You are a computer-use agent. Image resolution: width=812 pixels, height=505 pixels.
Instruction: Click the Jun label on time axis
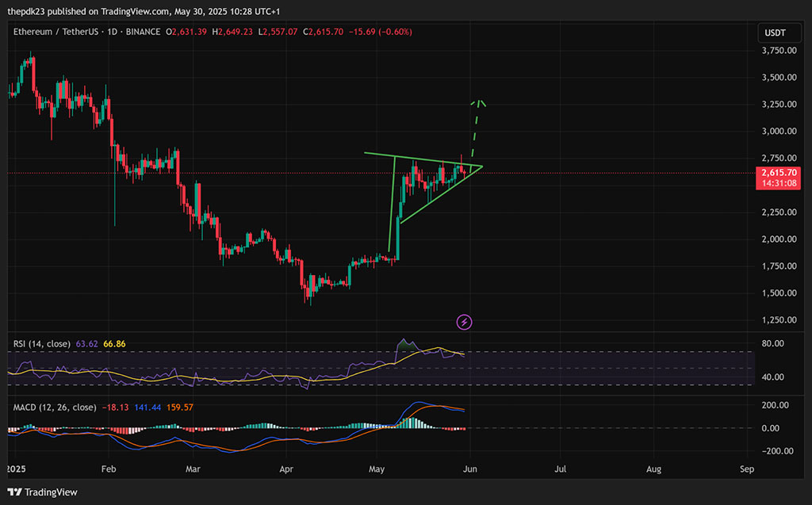tap(469, 469)
